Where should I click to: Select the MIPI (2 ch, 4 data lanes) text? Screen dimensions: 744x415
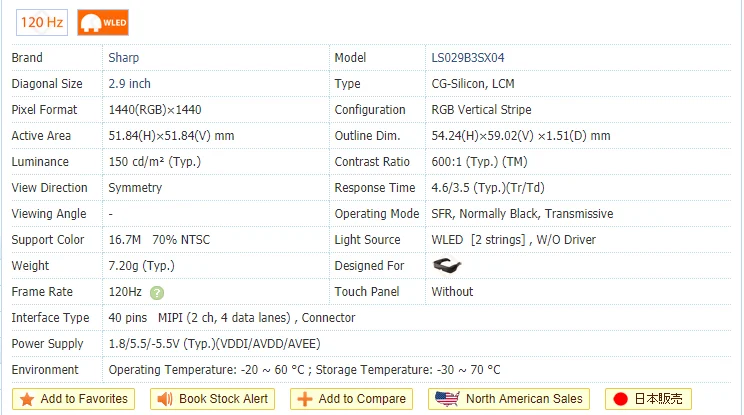tap(224, 318)
